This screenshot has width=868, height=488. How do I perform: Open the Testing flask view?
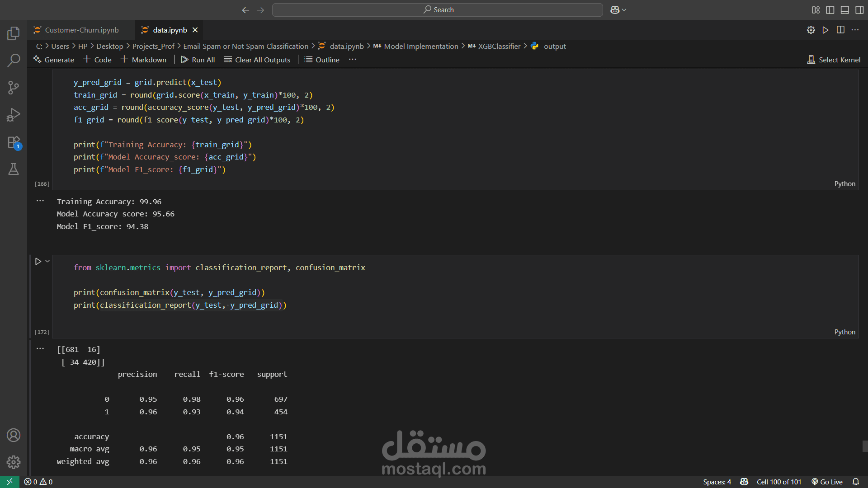coord(14,169)
